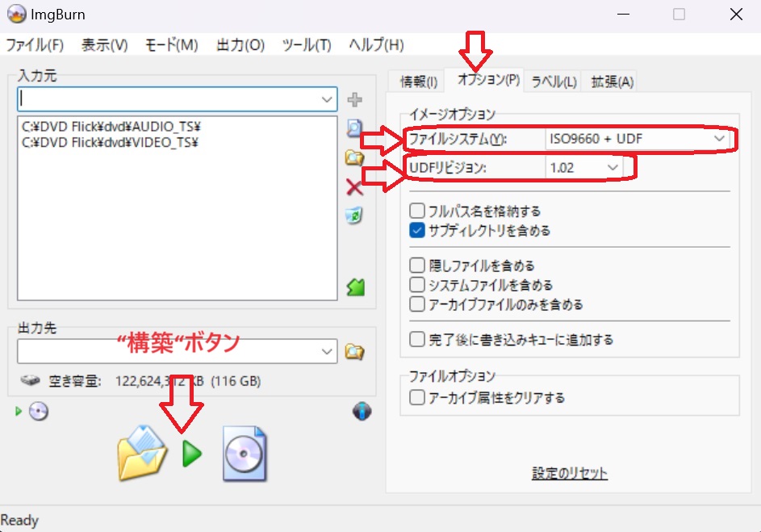
Task: Enable アーカイブファイルのみを含める
Action: (x=417, y=304)
